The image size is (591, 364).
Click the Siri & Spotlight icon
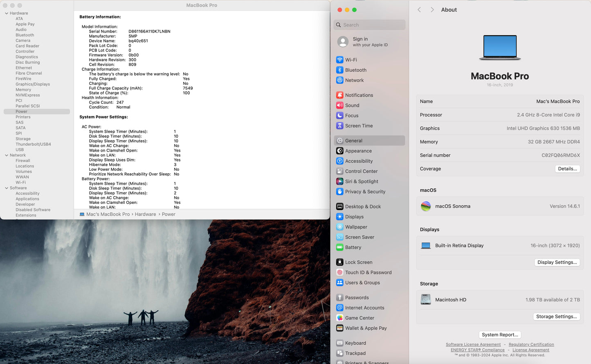(339, 181)
